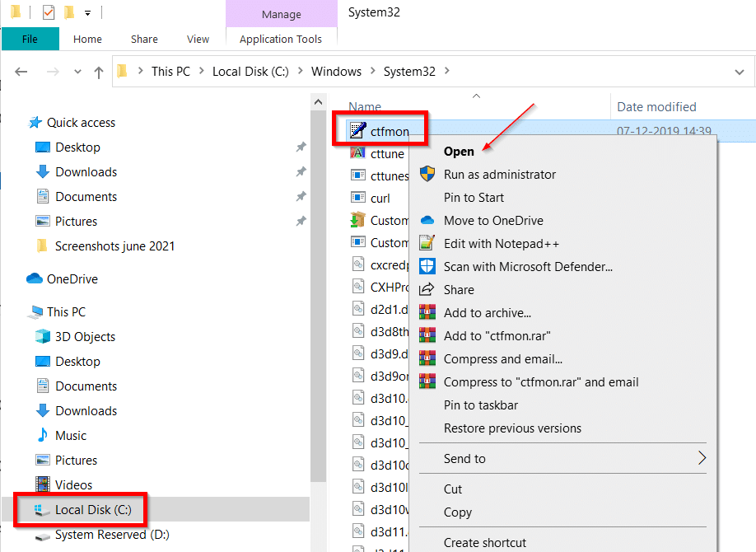Click the Run as administrator shield icon
The width and height of the screenshot is (756, 552).
(427, 174)
